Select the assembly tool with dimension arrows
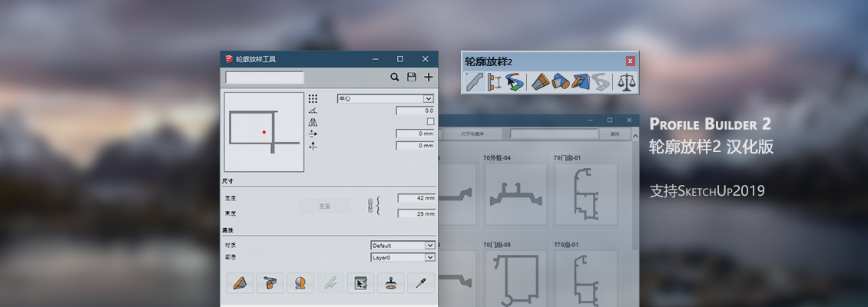Viewport: 868px width, 307px height. (495, 82)
